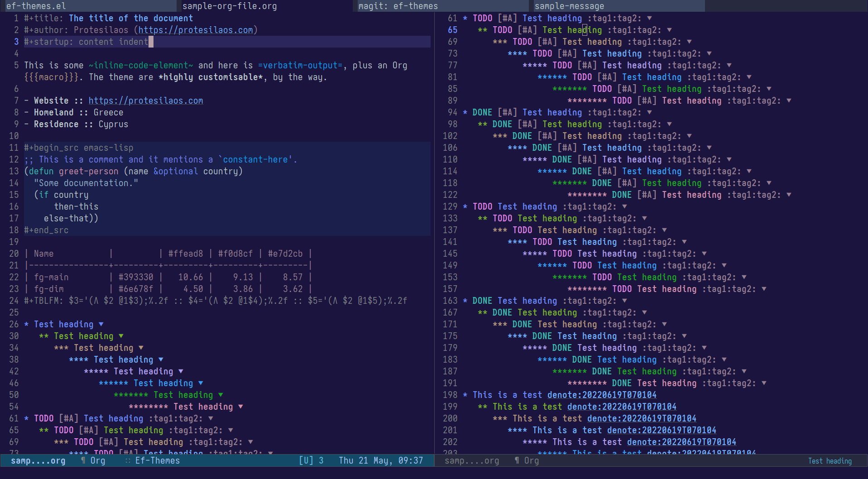Viewport: 868px width, 479px height.
Task: Toggle arrow on line 129 TODO heading
Action: 624,206
